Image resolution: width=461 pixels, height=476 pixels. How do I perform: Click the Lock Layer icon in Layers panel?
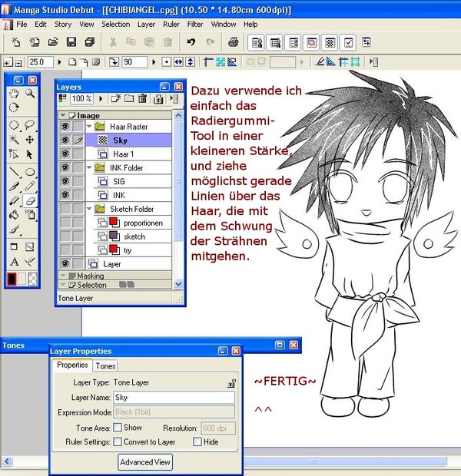coord(158,99)
